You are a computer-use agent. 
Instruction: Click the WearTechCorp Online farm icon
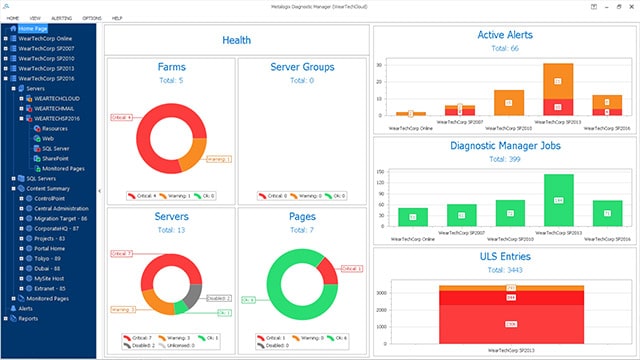pos(13,38)
